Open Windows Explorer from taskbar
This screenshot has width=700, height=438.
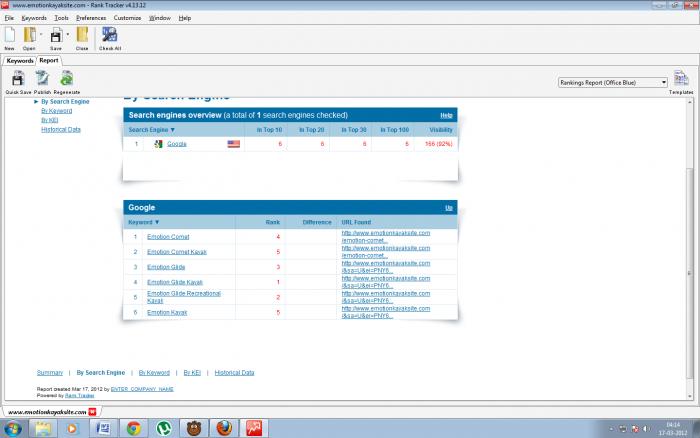pos(43,429)
